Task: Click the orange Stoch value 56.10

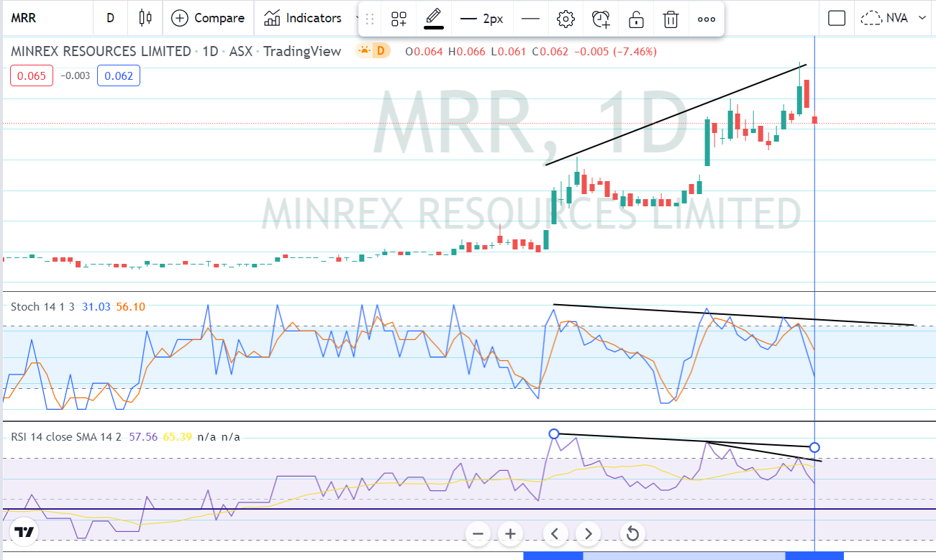Action: tap(131, 306)
